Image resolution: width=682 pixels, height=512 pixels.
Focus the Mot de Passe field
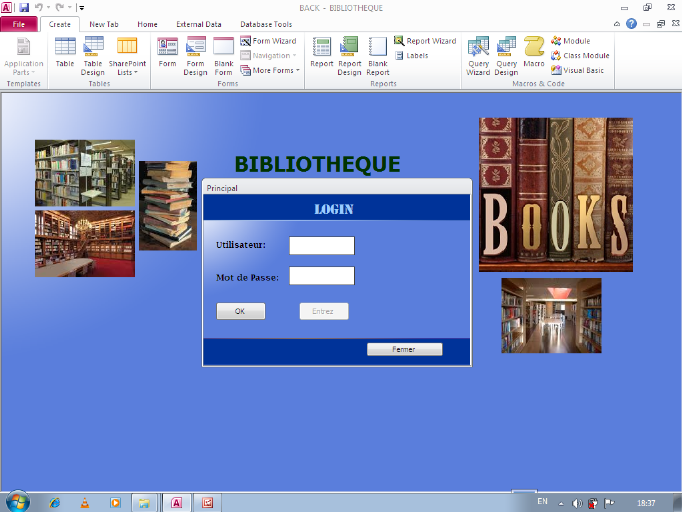coord(322,276)
